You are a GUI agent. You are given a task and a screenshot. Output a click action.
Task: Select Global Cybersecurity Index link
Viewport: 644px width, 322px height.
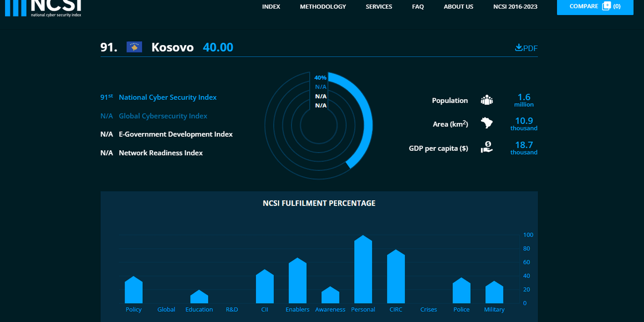pyautogui.click(x=163, y=116)
